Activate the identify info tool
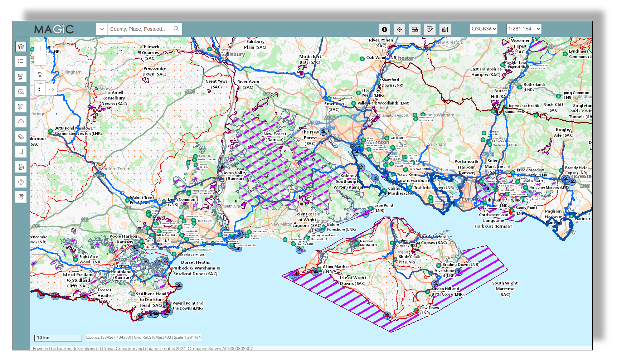The height and width of the screenshot is (364, 617). coord(384,29)
